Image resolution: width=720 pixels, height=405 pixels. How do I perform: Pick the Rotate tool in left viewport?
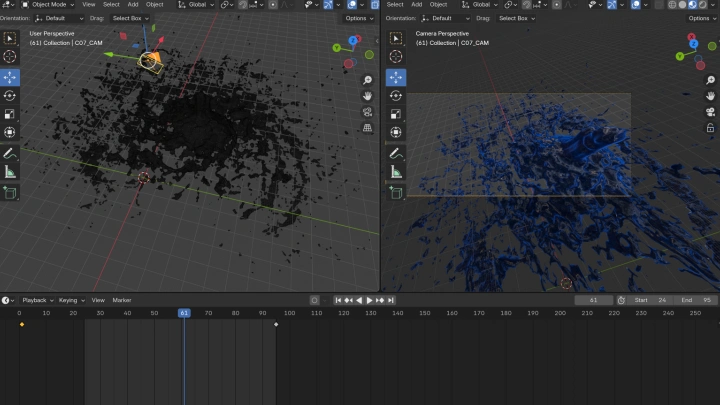(x=10, y=96)
